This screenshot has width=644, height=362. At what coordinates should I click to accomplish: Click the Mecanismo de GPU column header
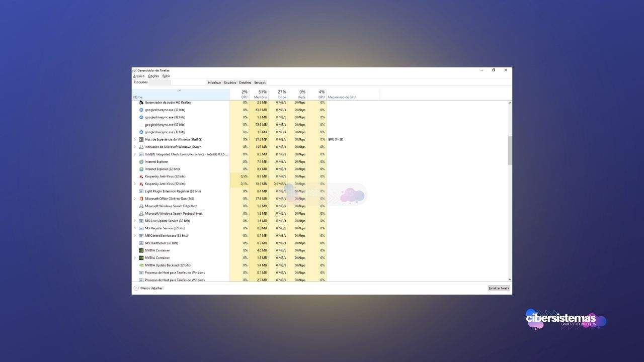tap(353, 94)
